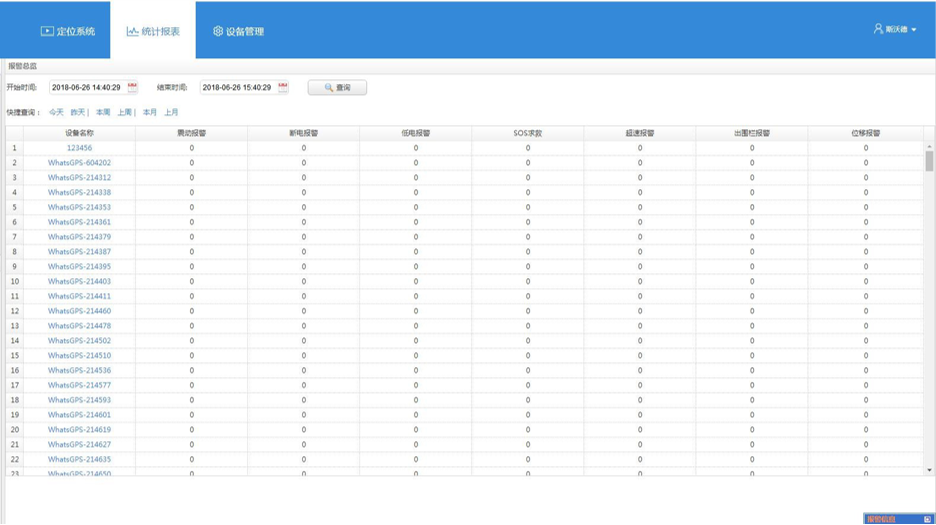The width and height of the screenshot is (936, 525).
Task: Open calendar picker for end time
Action: pos(283,87)
